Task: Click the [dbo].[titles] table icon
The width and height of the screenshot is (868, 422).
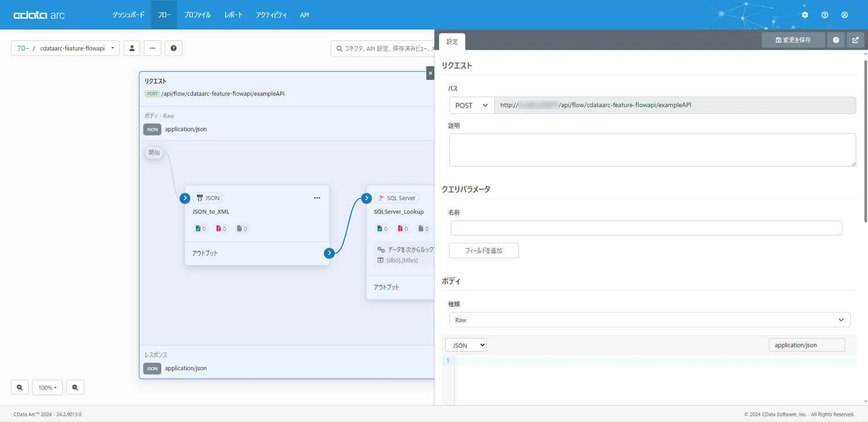Action: (x=380, y=260)
